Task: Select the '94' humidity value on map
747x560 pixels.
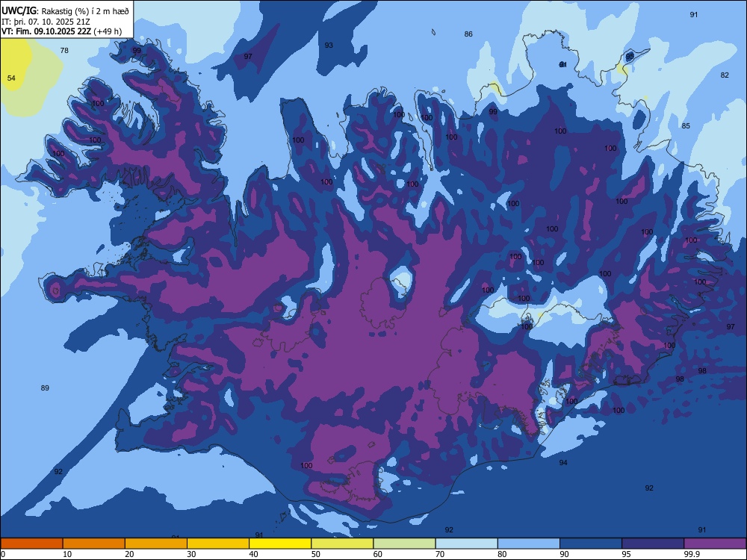Action: (x=563, y=462)
